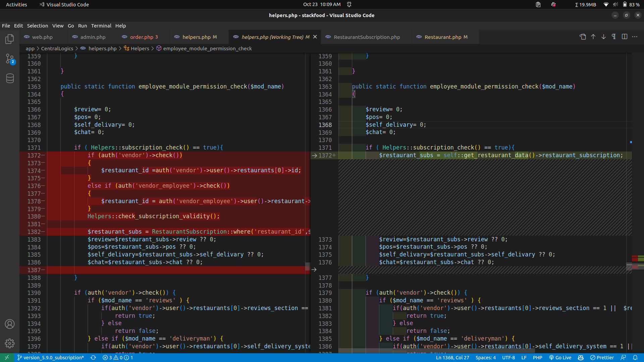
Task: Toggle inline view split icon
Action: point(624,37)
